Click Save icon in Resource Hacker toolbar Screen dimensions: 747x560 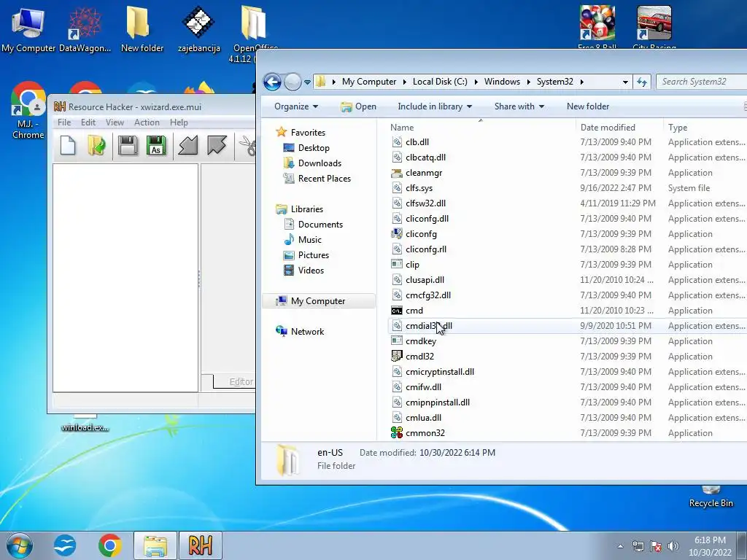pyautogui.click(x=127, y=145)
